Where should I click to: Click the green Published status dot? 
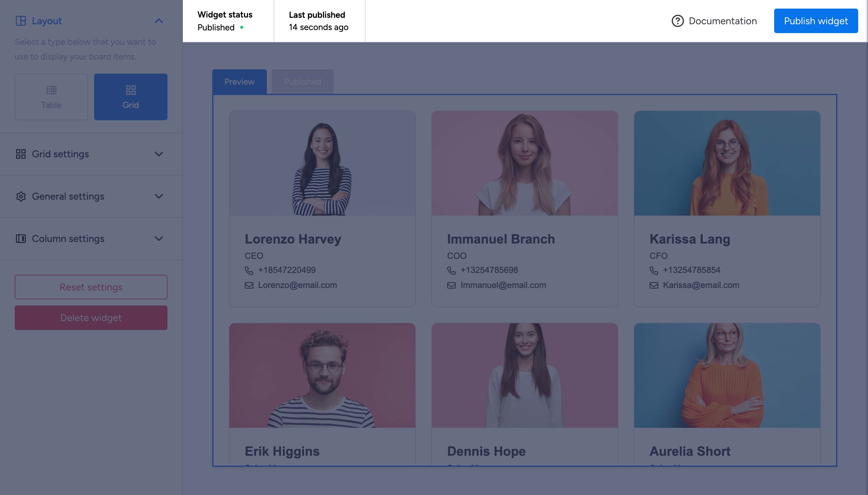click(x=242, y=27)
